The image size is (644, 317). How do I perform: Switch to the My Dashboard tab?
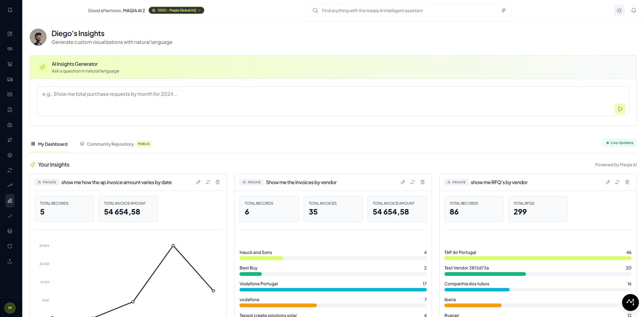(x=49, y=144)
